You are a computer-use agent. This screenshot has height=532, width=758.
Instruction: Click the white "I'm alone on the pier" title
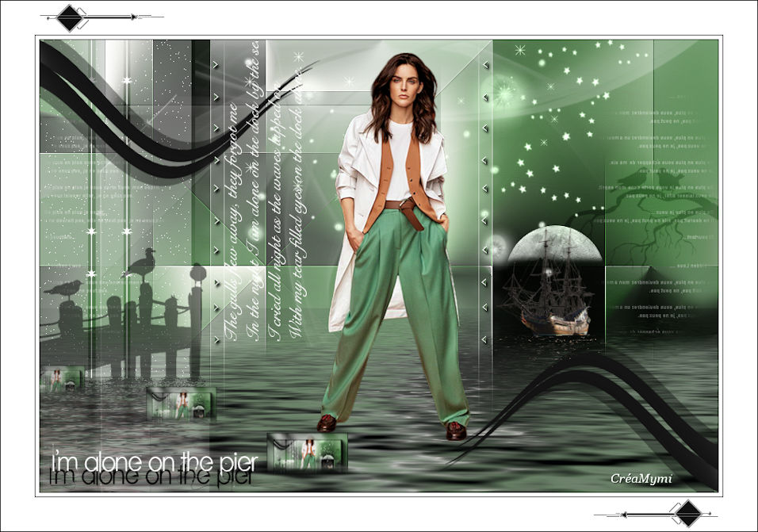pos(154,462)
